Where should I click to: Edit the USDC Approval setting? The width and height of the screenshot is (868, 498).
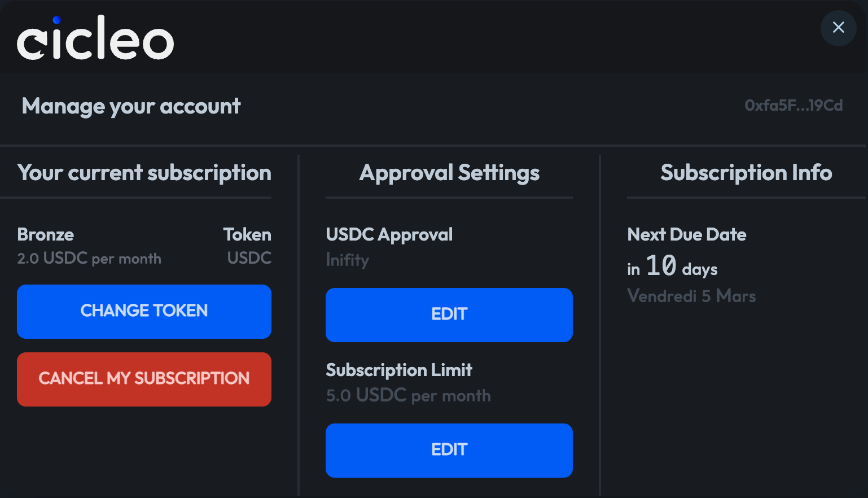tap(449, 314)
